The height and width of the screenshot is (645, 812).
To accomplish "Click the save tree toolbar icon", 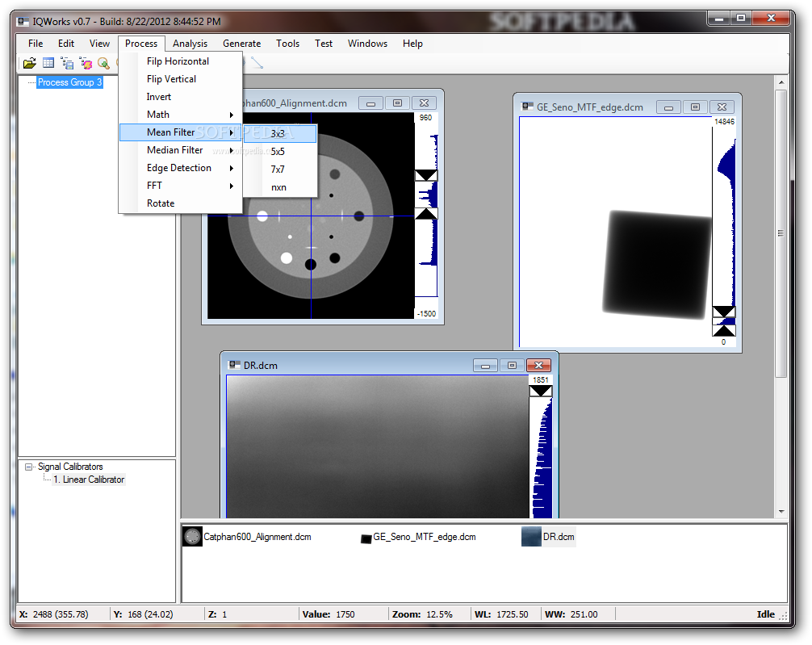I will coord(67,63).
